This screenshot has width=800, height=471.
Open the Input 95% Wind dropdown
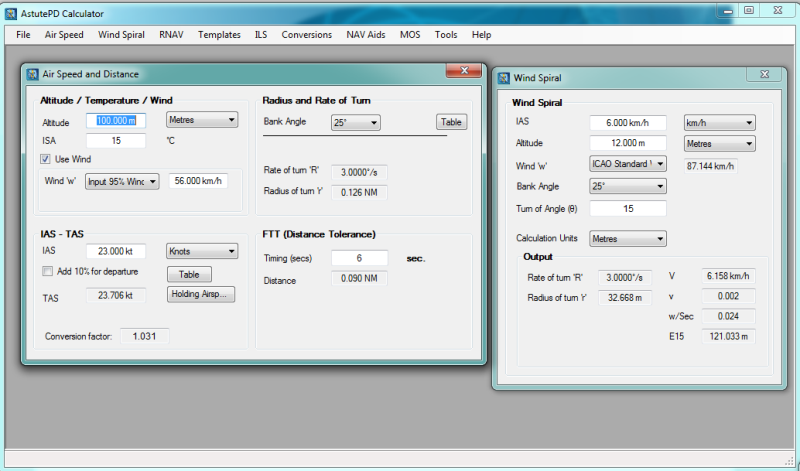122,182
